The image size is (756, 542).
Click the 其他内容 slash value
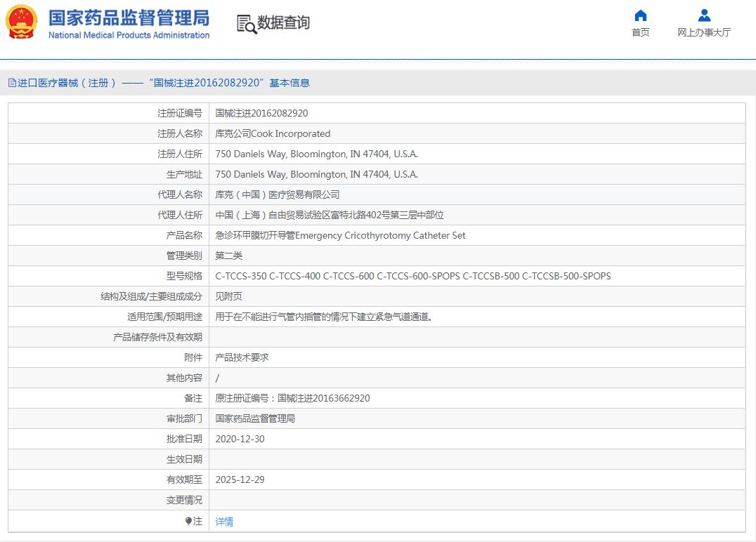(x=217, y=378)
